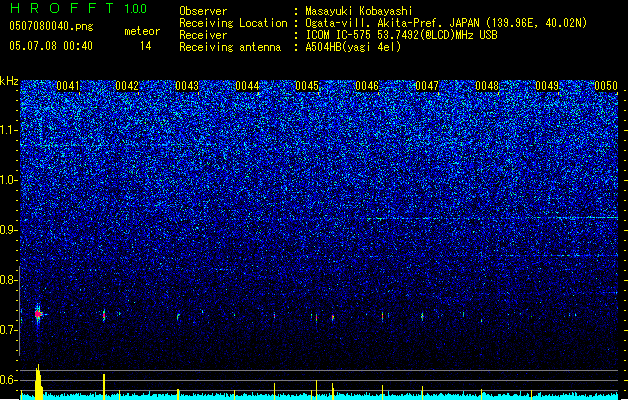The width and height of the screenshot is (629, 400).
Task: Select the file name 0507080040.png
Action: pyautogui.click(x=51, y=26)
